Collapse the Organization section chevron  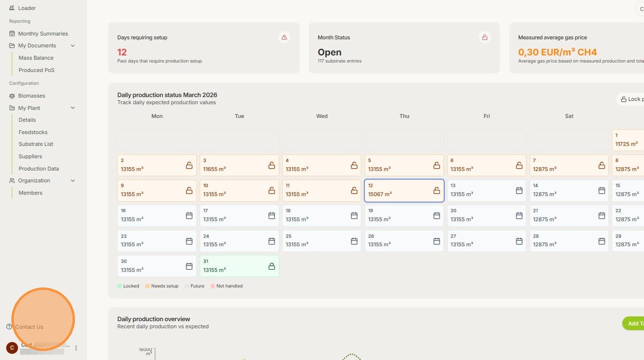[73, 180]
